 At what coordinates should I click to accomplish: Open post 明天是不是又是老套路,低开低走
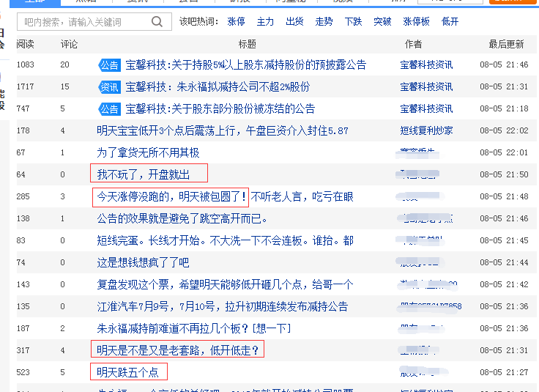pyautogui.click(x=178, y=351)
